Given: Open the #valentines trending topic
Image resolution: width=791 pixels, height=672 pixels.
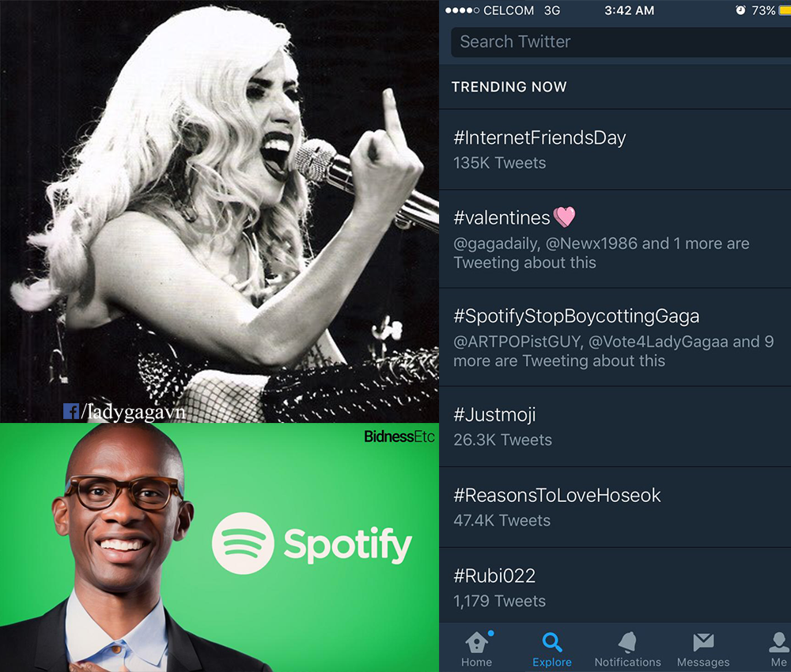Looking at the screenshot, I should pos(502,217).
